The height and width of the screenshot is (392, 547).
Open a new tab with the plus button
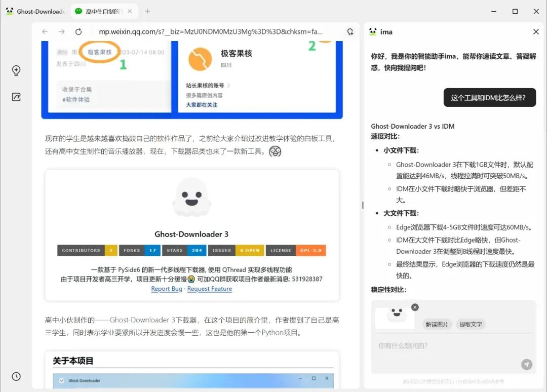(x=147, y=10)
